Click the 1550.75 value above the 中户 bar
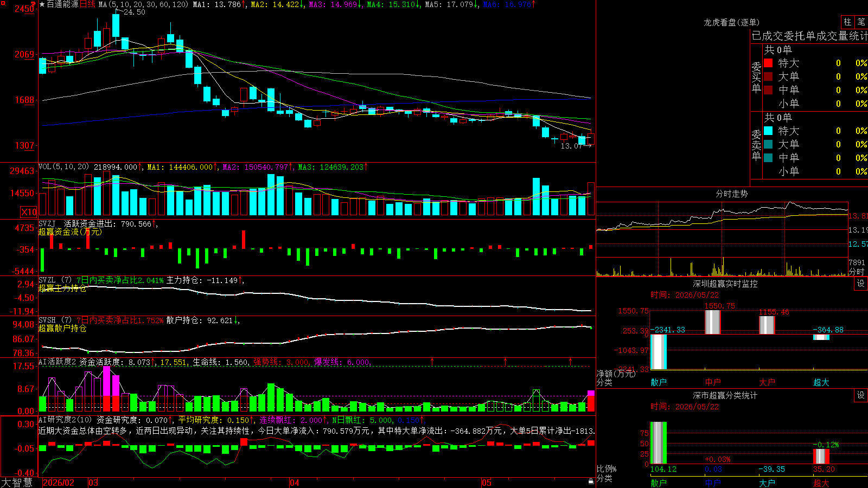This screenshot has width=868, height=488. click(719, 306)
